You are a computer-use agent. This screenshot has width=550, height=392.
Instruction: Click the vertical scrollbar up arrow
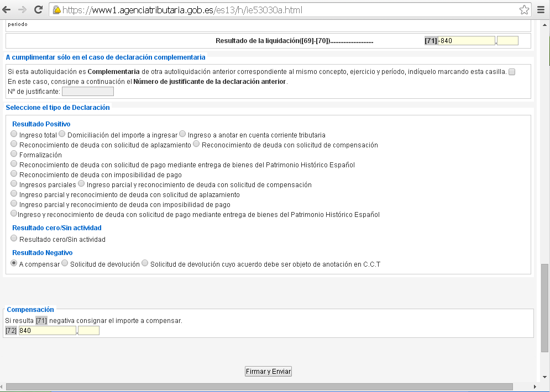(544, 25)
